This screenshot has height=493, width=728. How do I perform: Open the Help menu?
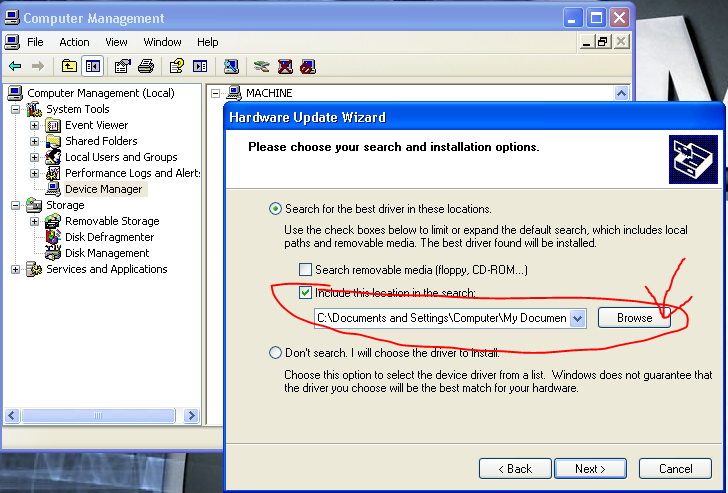(x=208, y=42)
